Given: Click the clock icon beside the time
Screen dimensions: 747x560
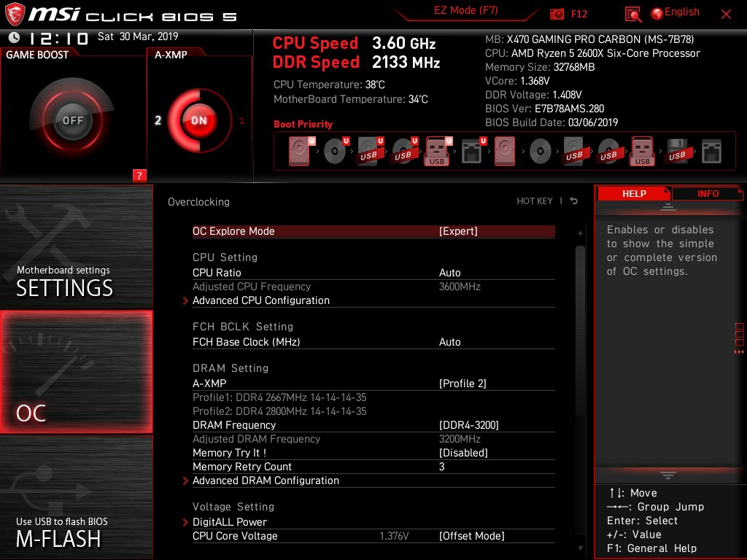Looking at the screenshot, I should click(x=15, y=37).
